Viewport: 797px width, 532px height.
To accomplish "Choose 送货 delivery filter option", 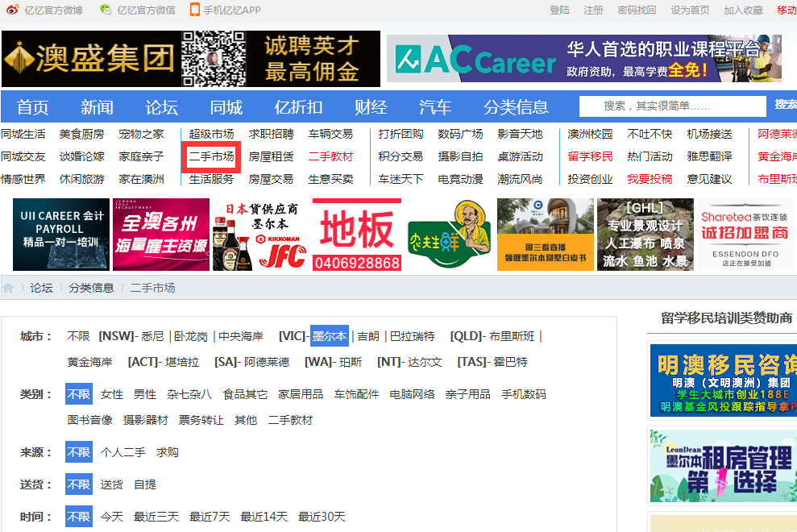I will [x=112, y=484].
